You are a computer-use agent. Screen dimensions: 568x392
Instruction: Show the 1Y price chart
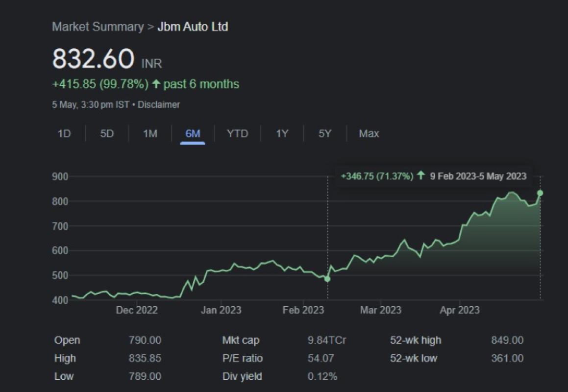coord(282,134)
